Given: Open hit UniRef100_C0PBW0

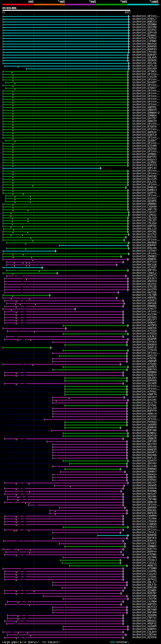Looking at the screenshot, I should click(144, 41).
